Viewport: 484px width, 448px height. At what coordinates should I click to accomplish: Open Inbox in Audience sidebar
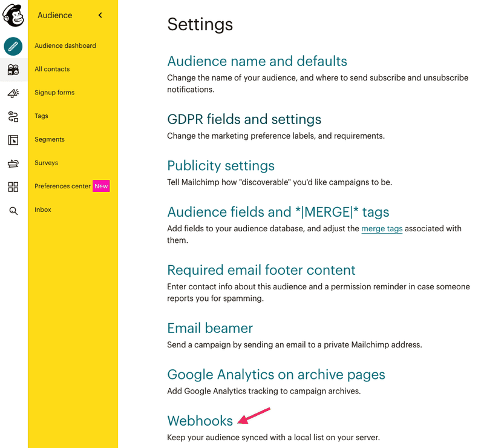pos(43,210)
